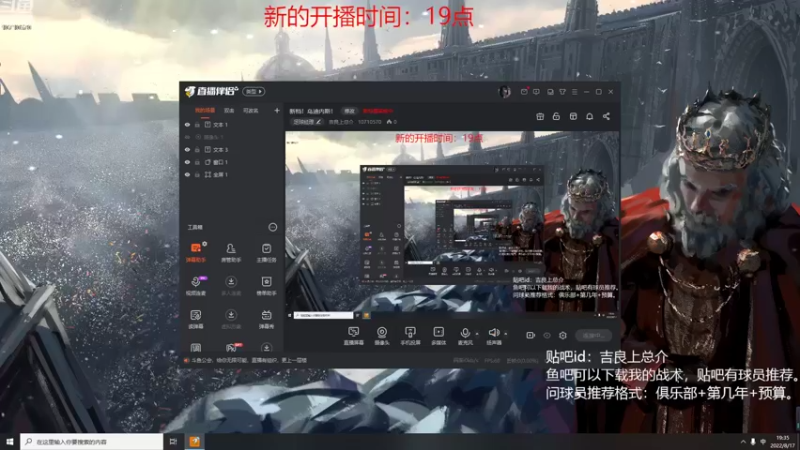Click the 手机投屏 phone cast source
This screenshot has width=800, height=450.
(410, 336)
